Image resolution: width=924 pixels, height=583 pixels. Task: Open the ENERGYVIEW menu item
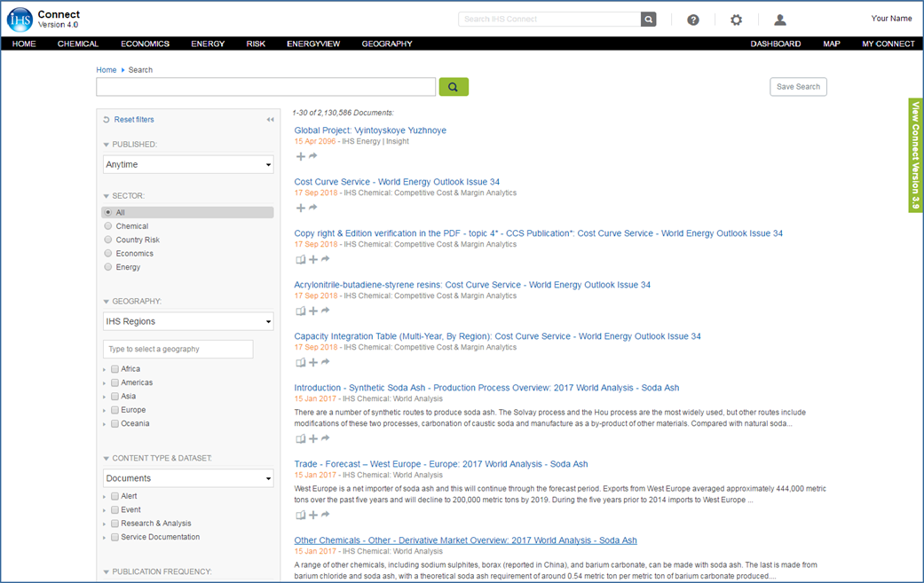coord(312,43)
